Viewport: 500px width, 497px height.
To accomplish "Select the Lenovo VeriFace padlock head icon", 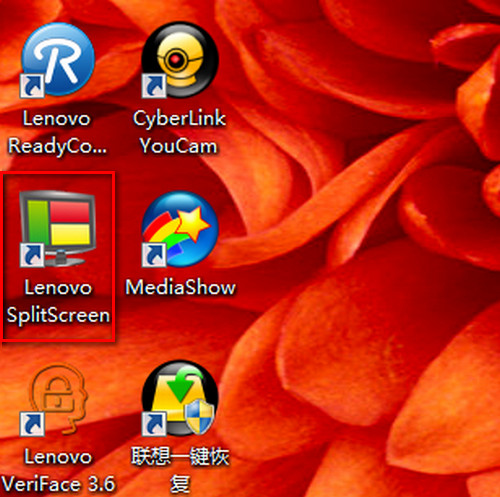I will pyautogui.click(x=57, y=399).
